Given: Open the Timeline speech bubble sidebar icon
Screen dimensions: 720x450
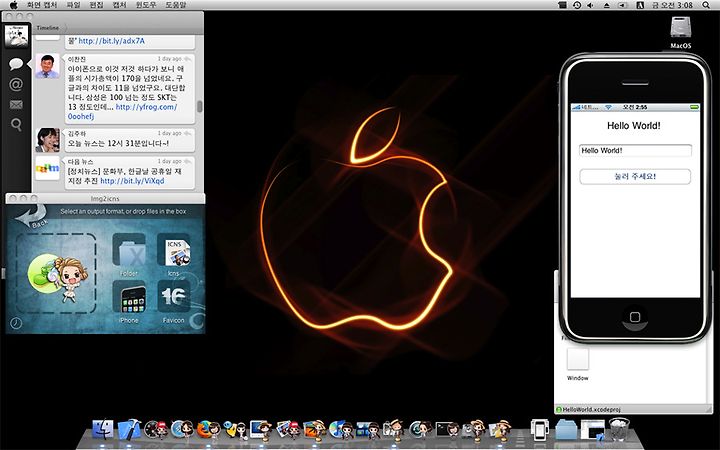Looking at the screenshot, I should click(16, 64).
